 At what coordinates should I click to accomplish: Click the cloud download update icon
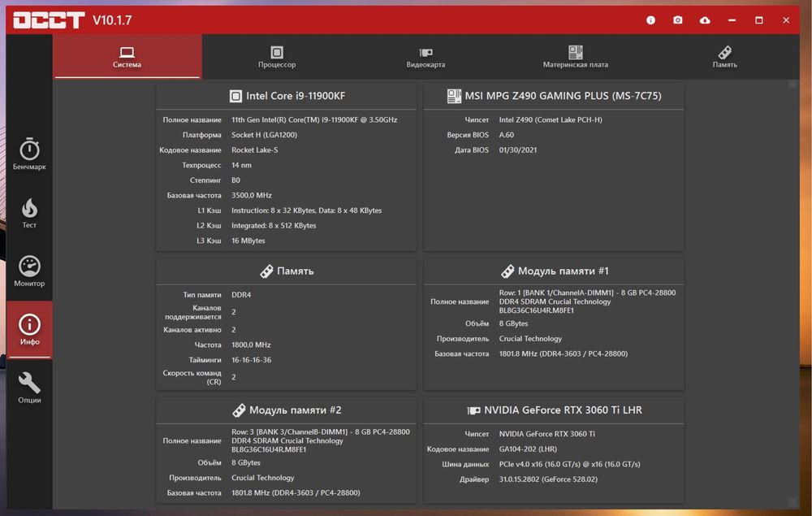[705, 20]
